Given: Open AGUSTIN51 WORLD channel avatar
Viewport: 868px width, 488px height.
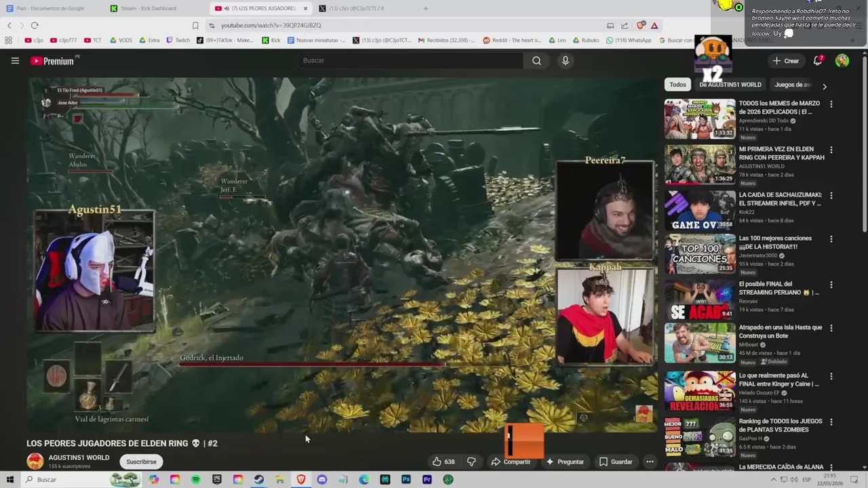Looking at the screenshot, I should pos(35,461).
